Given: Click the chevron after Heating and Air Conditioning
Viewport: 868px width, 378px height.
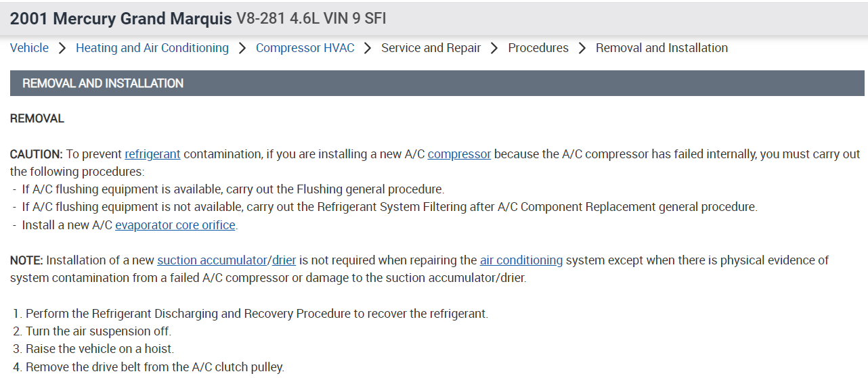Looking at the screenshot, I should tap(242, 48).
